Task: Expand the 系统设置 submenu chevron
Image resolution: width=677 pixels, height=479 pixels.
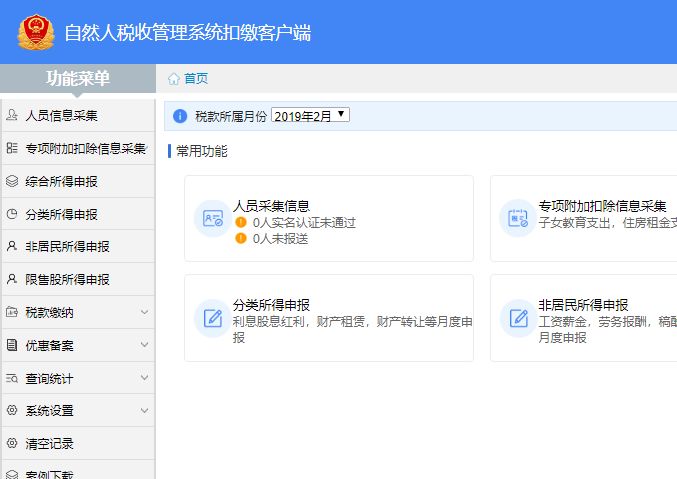Action: pyautogui.click(x=145, y=410)
